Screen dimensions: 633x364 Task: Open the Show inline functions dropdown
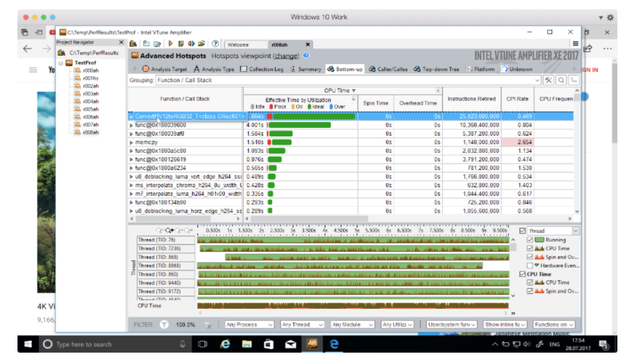point(506,325)
